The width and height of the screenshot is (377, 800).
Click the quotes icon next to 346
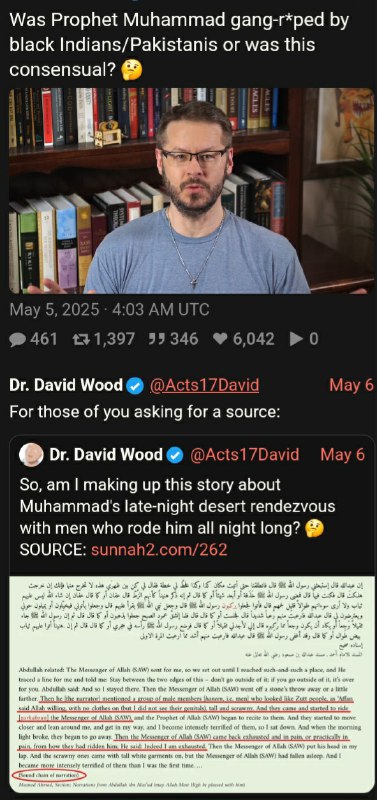[x=156, y=339]
